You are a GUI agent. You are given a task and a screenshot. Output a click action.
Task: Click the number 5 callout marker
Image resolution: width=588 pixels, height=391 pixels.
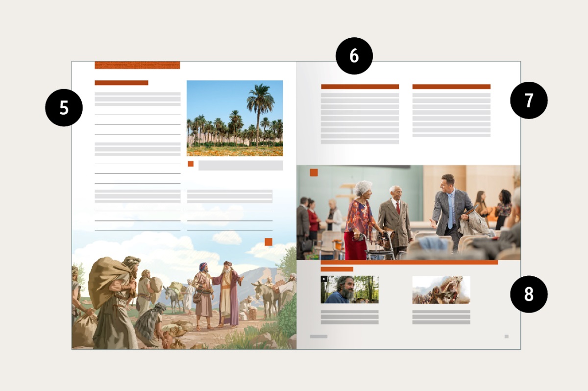(x=64, y=108)
